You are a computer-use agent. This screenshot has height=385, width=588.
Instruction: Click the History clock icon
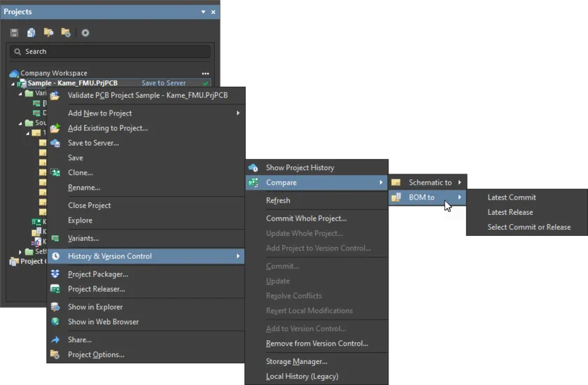coord(55,256)
